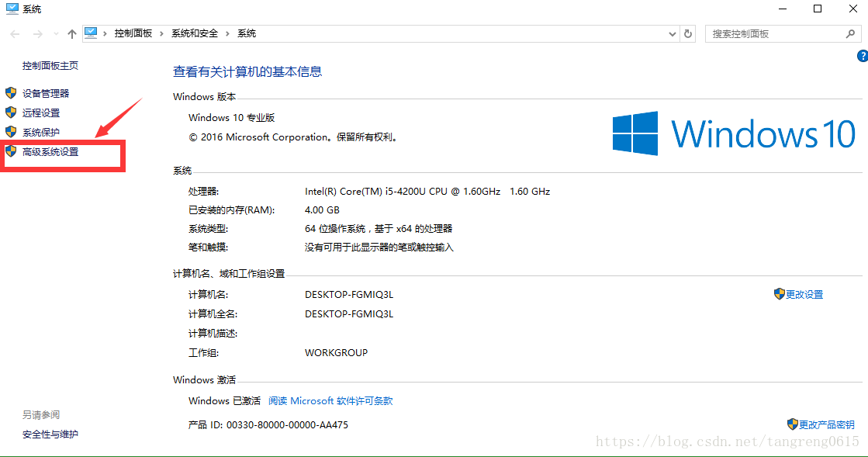Click the DESKTOP-FGMIQ3L value next to 计算机全名
868x457 pixels.
pyautogui.click(x=349, y=314)
